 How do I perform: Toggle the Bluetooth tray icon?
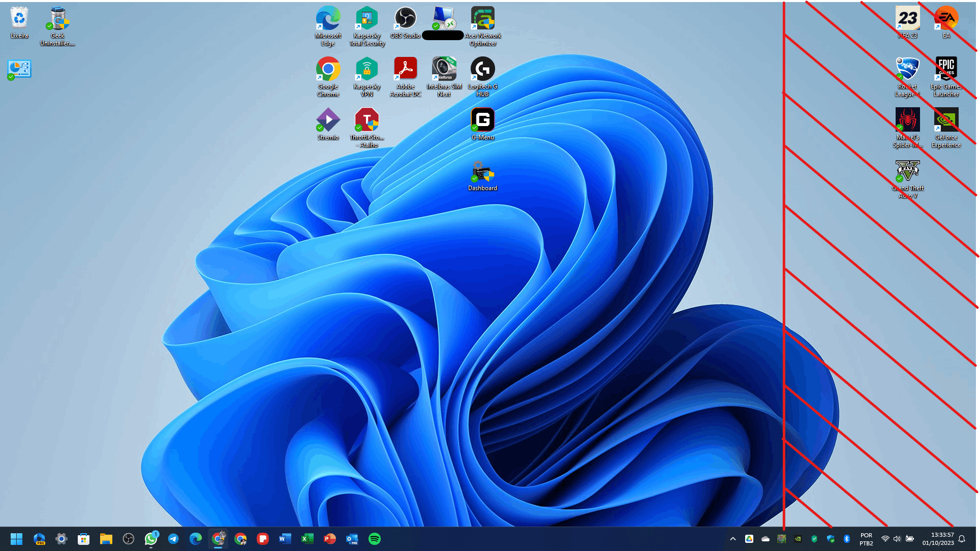point(847,539)
